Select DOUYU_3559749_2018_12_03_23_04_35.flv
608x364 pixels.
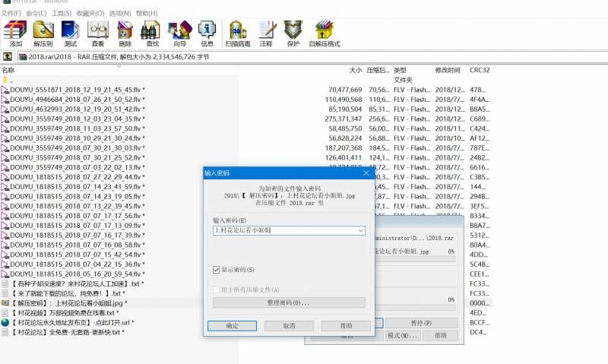pyautogui.click(x=78, y=119)
